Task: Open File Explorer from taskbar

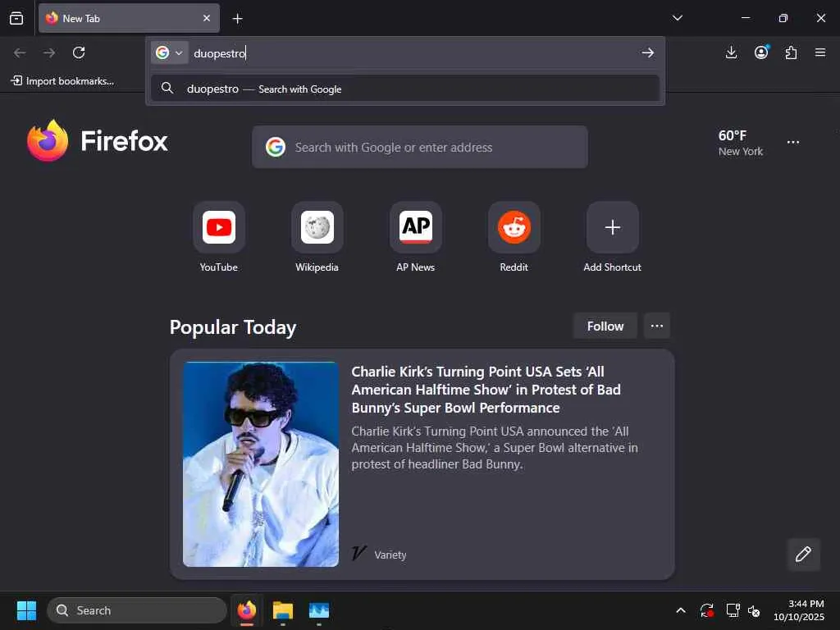Action: [283, 610]
